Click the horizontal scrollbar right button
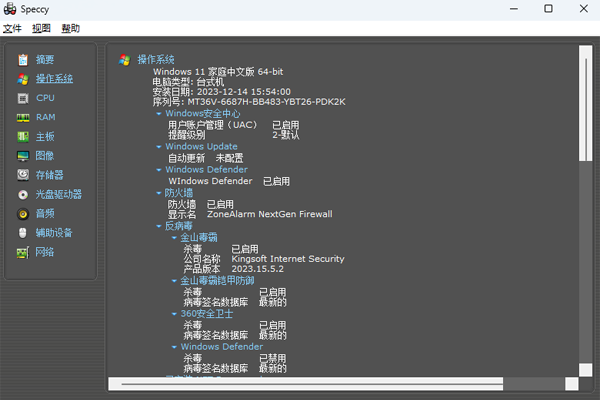The width and height of the screenshot is (600, 400). coord(572,384)
